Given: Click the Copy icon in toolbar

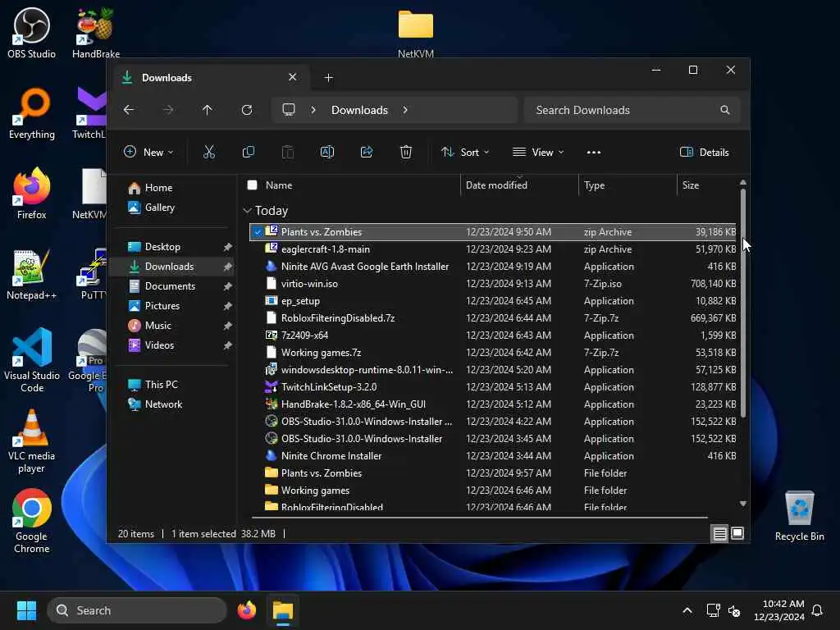Looking at the screenshot, I should tap(248, 152).
